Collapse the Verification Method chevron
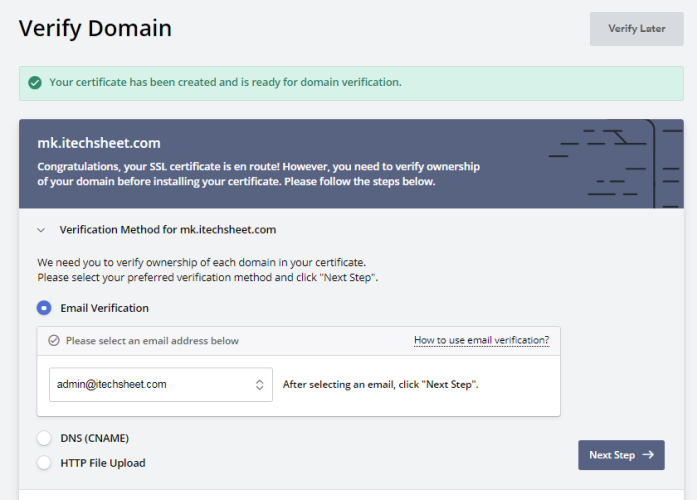The width and height of the screenshot is (697, 500). [x=42, y=230]
